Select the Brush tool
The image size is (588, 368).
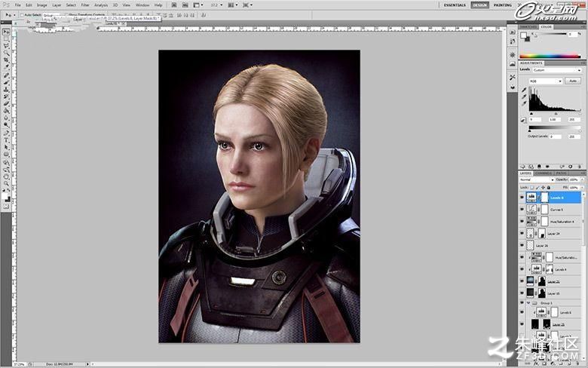point(6,82)
